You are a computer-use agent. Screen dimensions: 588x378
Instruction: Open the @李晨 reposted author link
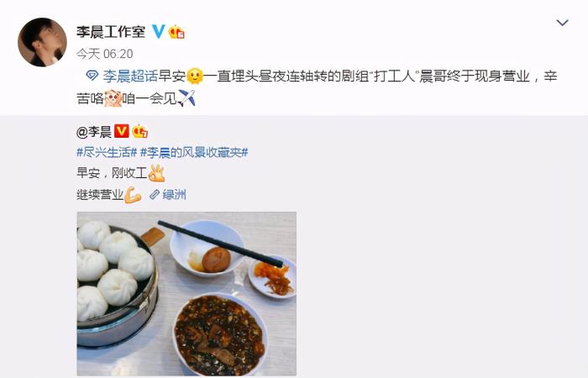94,132
